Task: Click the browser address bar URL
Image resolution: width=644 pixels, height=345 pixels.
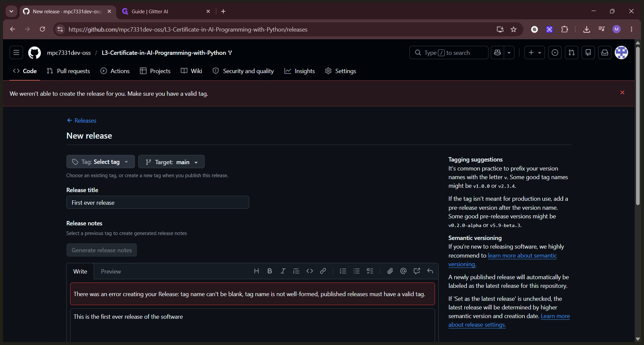Action: [188, 29]
